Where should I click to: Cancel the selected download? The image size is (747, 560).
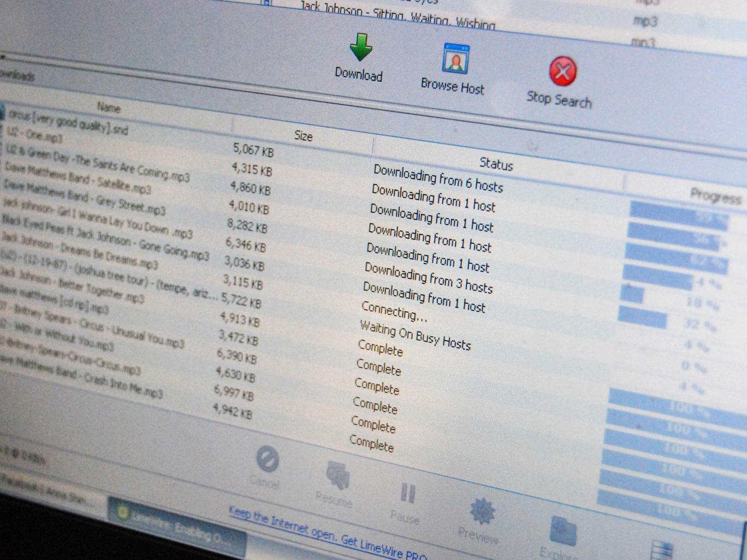(266, 467)
